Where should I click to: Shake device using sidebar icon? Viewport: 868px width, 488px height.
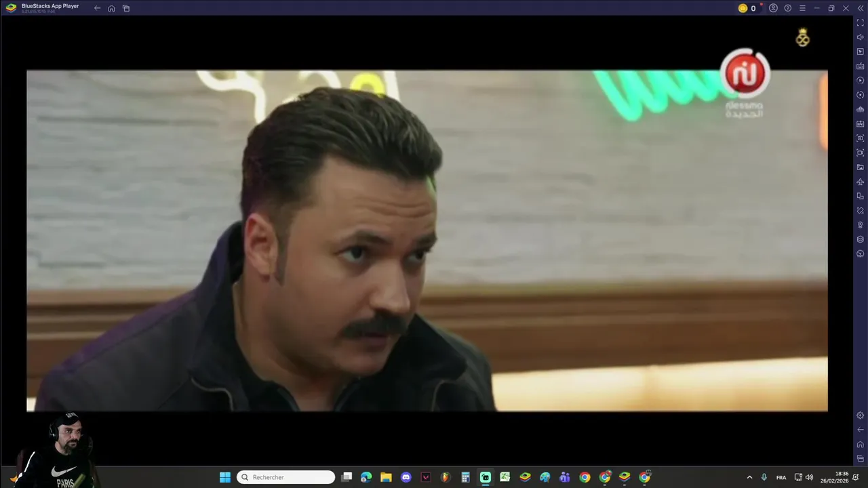coord(860,211)
